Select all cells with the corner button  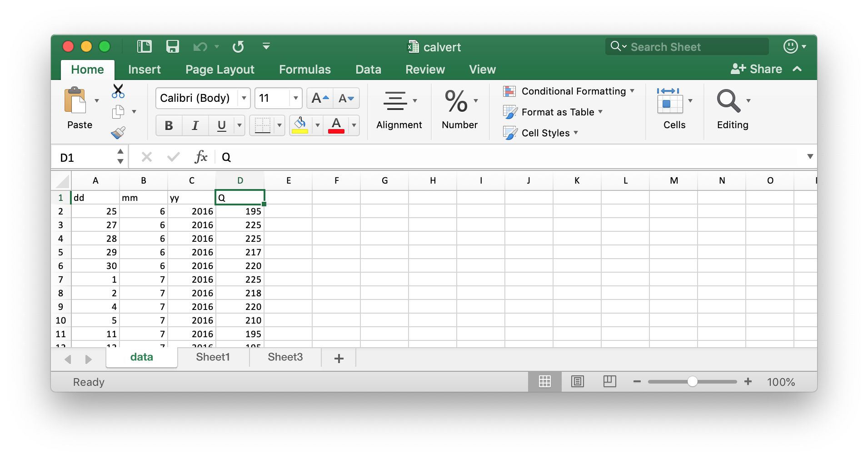[x=62, y=181]
